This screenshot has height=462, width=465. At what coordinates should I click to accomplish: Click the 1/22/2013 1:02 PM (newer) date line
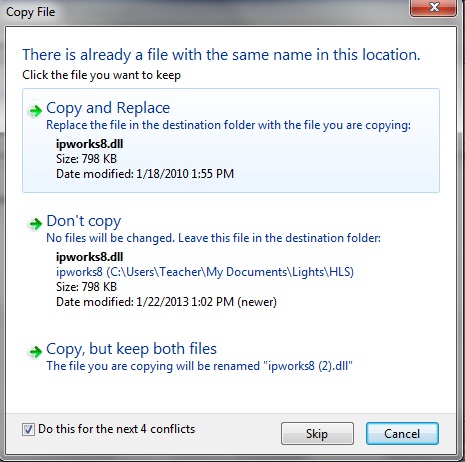tap(166, 302)
